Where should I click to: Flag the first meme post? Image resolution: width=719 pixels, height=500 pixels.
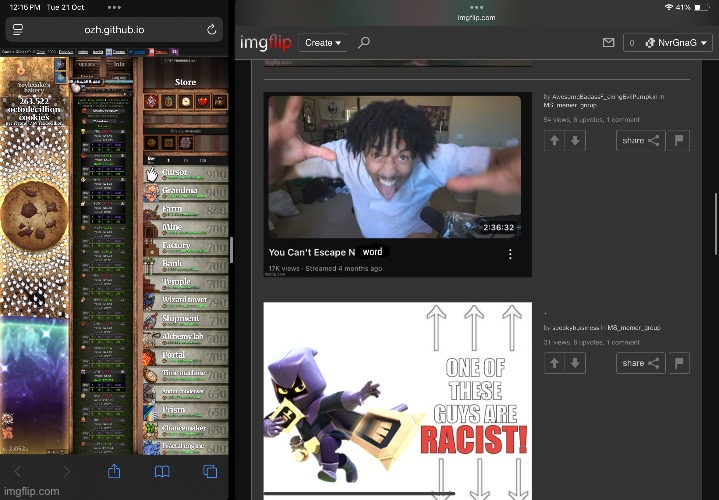click(680, 141)
